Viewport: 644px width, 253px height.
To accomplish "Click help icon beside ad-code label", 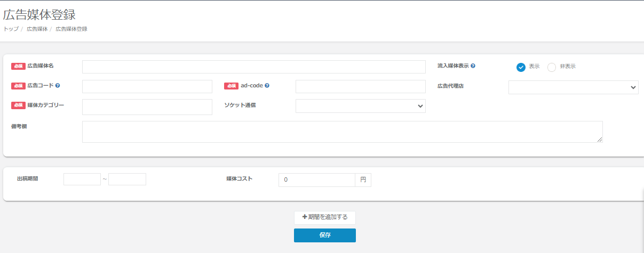I will [267, 85].
